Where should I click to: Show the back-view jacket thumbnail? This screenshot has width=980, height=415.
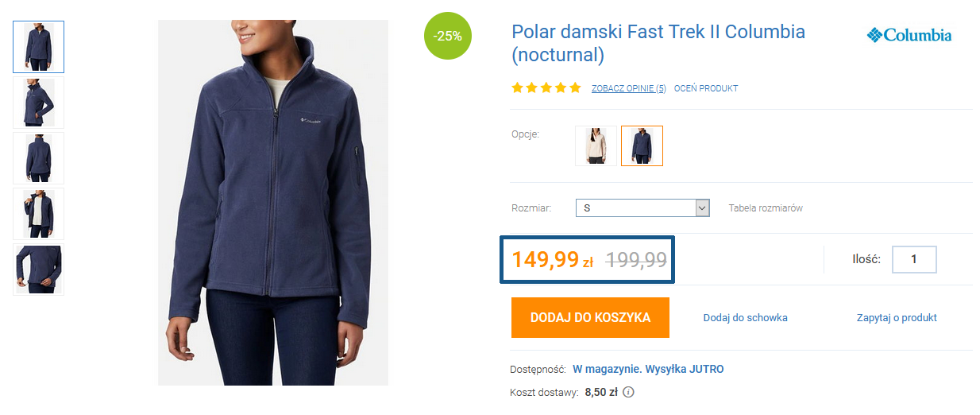click(38, 158)
